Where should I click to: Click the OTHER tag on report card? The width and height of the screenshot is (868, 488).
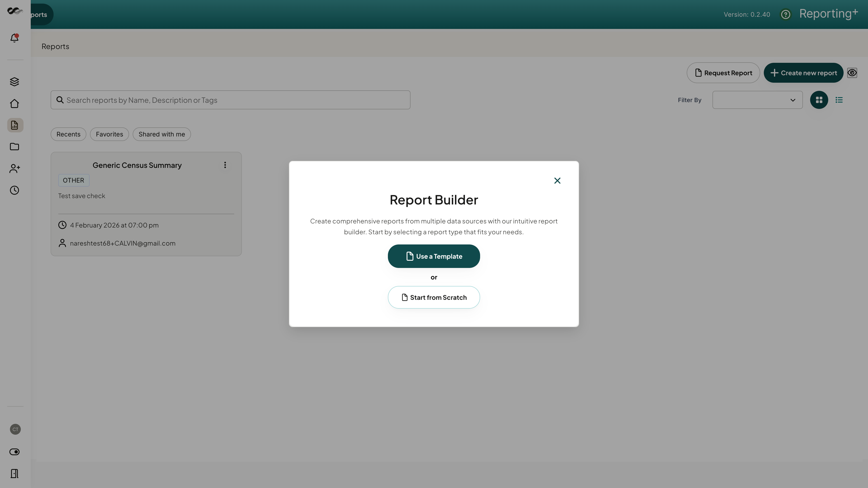pos(73,180)
